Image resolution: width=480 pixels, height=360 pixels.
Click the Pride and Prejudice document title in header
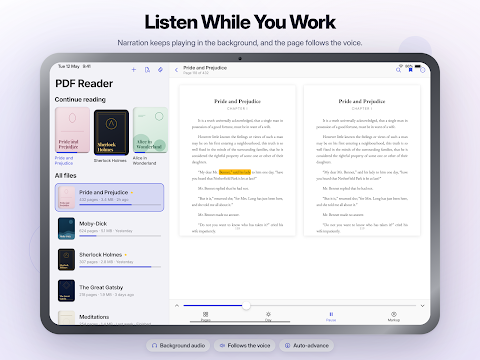(x=205, y=68)
